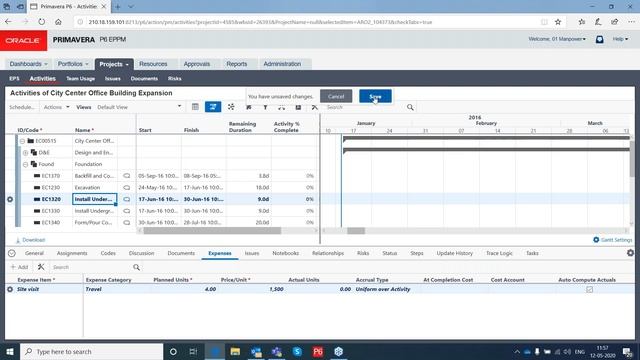
Task: Open the Administration main tab
Action: coord(282,64)
